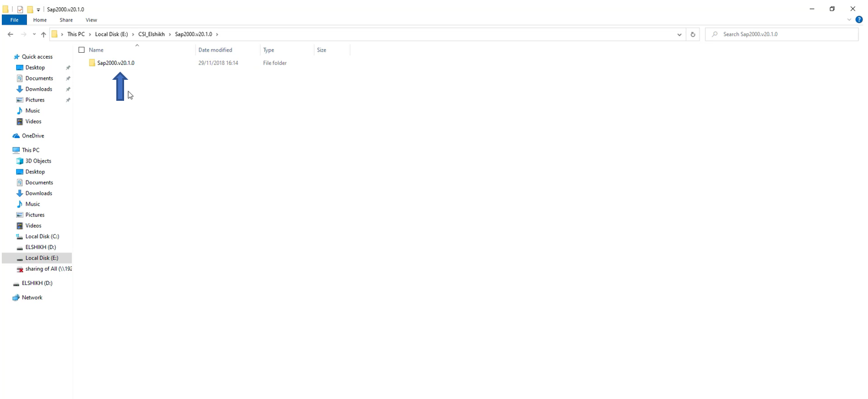Click the This PC computer icon
The image size is (868, 399).
point(16,150)
